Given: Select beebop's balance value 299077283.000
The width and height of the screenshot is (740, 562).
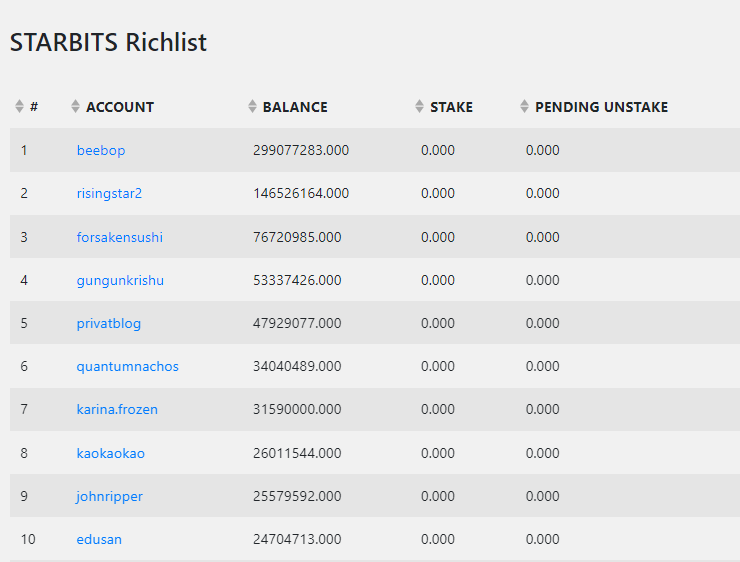Looking at the screenshot, I should click(301, 151).
